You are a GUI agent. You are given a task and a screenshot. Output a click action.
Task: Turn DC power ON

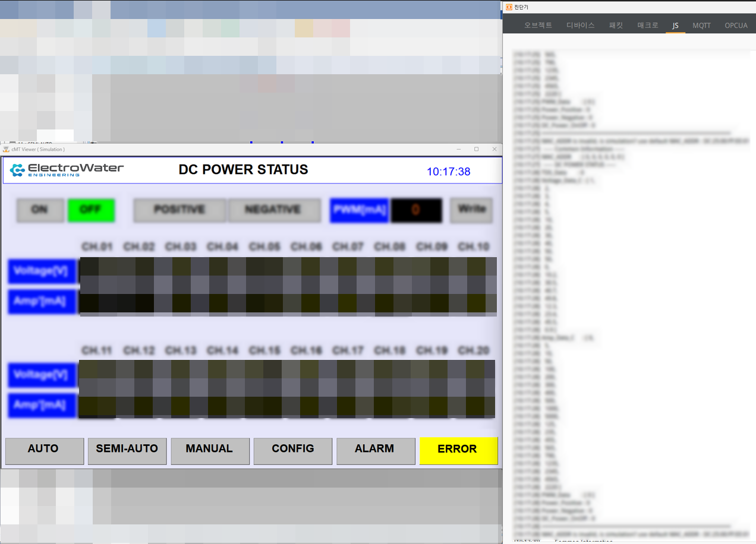(40, 210)
